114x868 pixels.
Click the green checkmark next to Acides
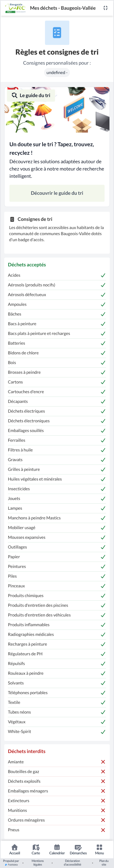coord(103,275)
